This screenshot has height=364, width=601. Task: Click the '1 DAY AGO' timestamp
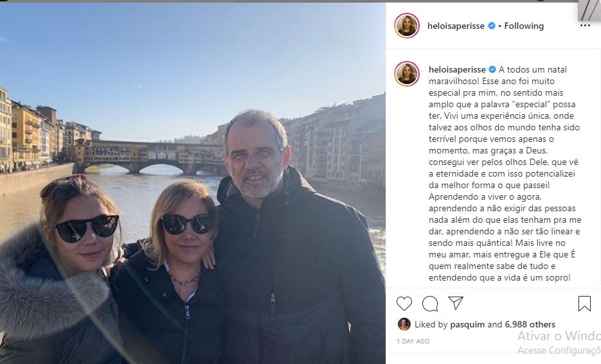(x=413, y=342)
